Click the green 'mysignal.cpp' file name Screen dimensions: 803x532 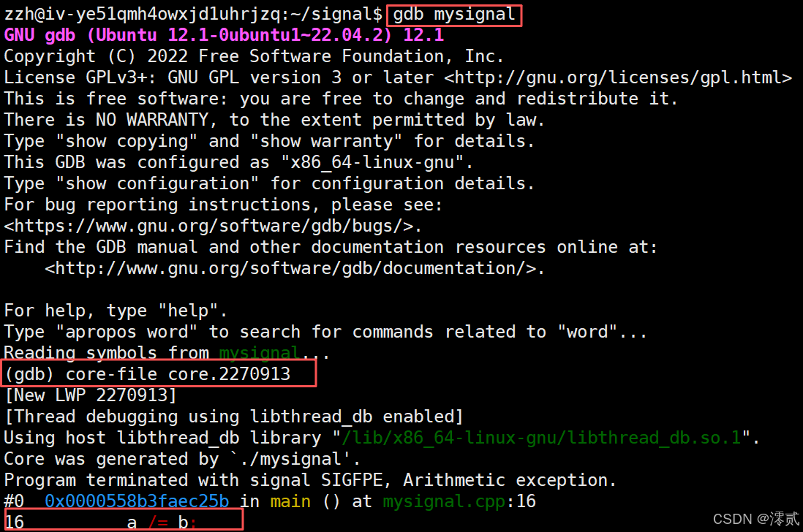(444, 501)
